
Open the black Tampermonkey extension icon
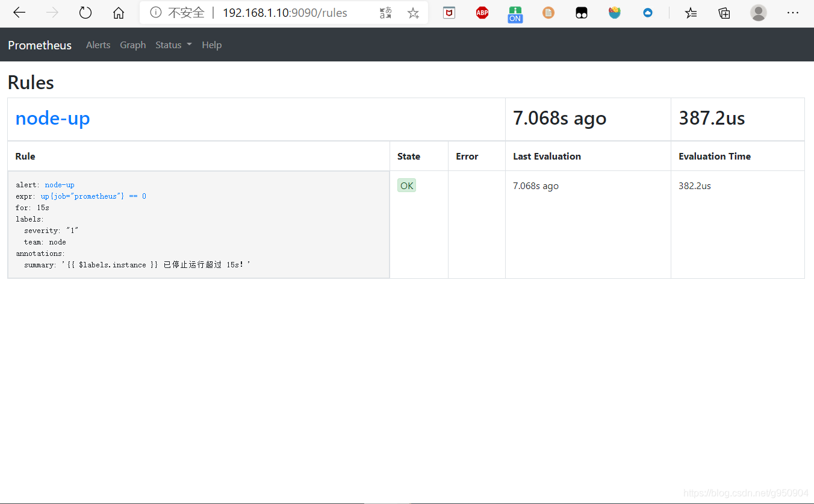(x=581, y=13)
